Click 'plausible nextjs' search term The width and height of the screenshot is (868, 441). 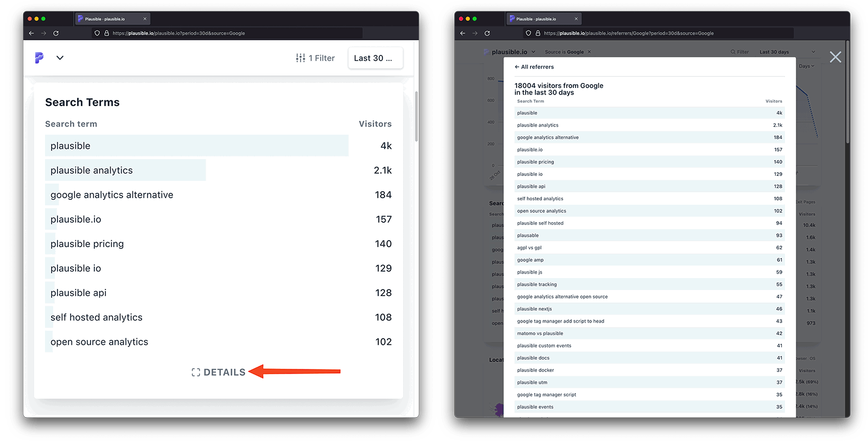point(649,308)
